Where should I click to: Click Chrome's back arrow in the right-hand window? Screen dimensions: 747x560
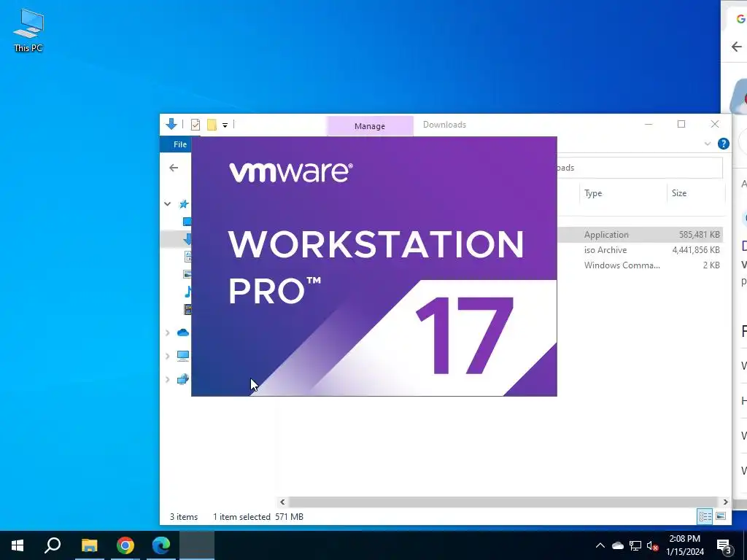737,47
